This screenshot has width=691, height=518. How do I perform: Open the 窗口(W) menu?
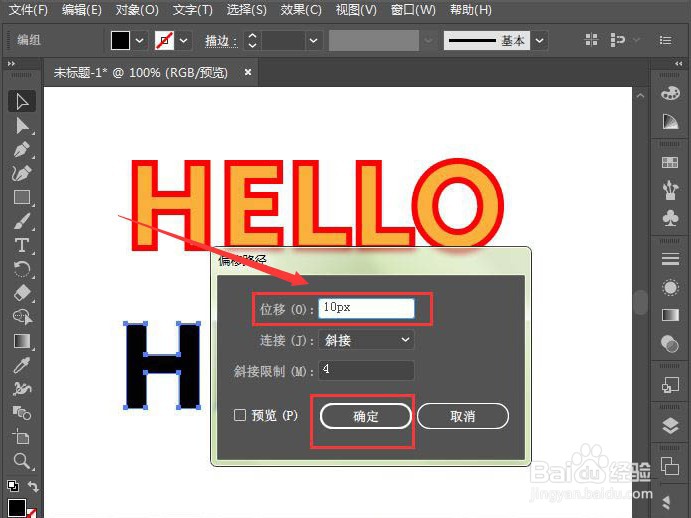[413, 10]
